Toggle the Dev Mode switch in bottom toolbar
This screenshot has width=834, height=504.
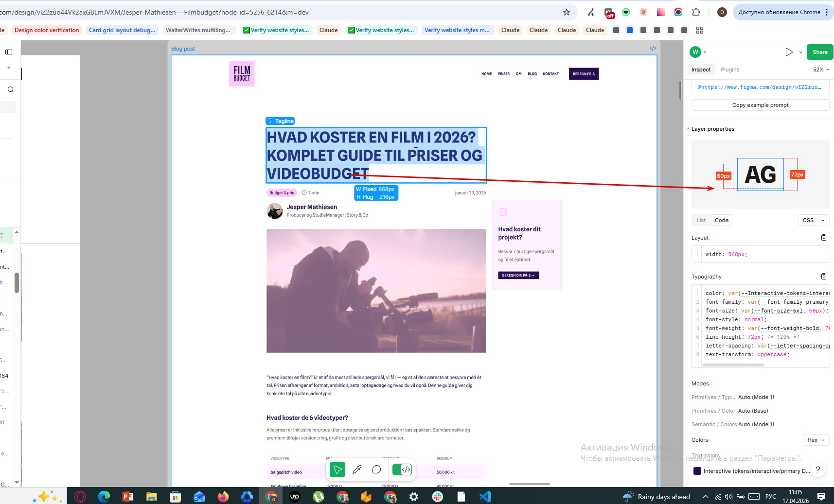pyautogui.click(x=402, y=469)
